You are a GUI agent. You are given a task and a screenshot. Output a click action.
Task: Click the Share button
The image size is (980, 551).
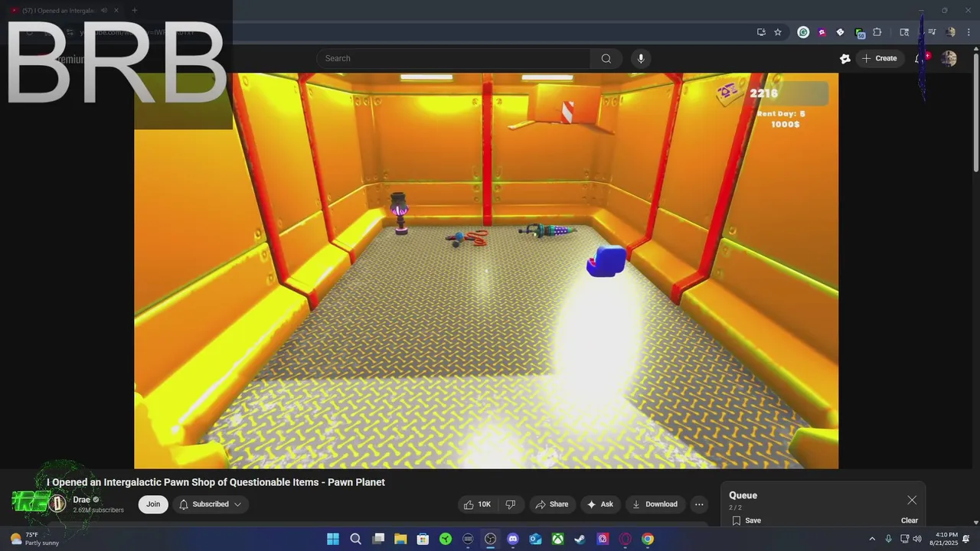(x=552, y=504)
